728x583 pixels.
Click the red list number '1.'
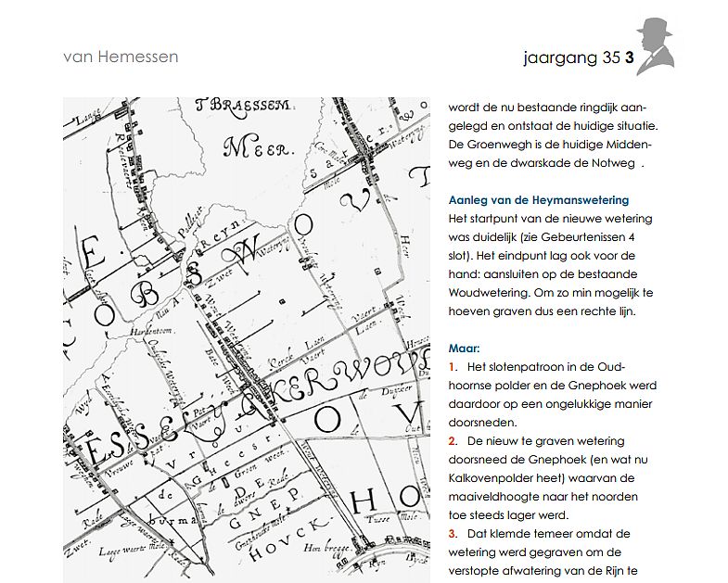(453, 367)
